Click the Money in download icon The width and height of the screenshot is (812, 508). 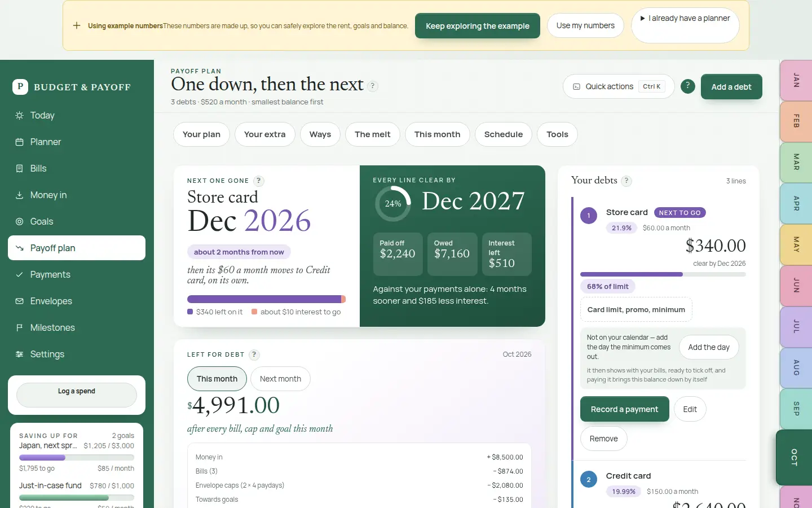click(x=19, y=195)
